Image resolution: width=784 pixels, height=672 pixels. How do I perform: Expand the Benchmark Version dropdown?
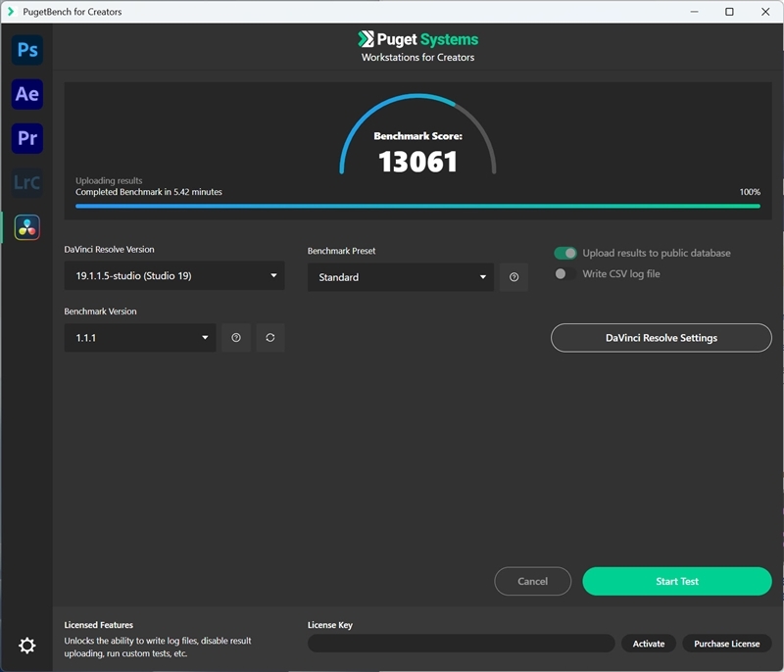click(139, 337)
